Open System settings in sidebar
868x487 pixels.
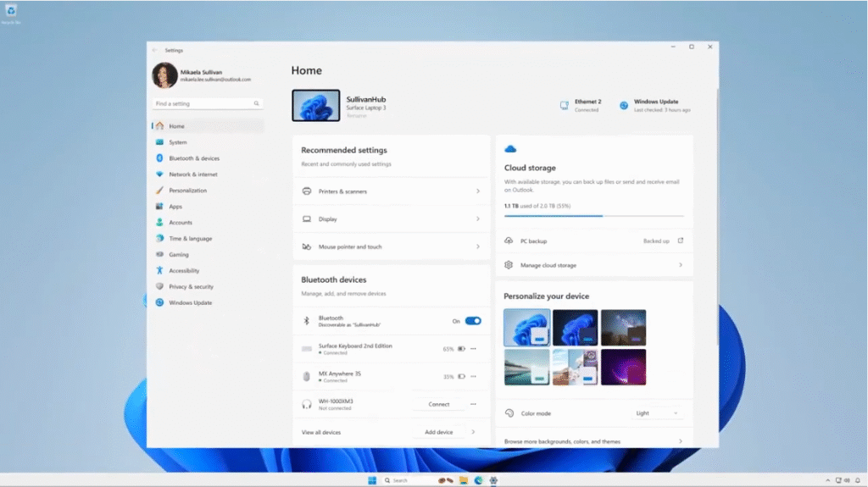tap(209, 142)
